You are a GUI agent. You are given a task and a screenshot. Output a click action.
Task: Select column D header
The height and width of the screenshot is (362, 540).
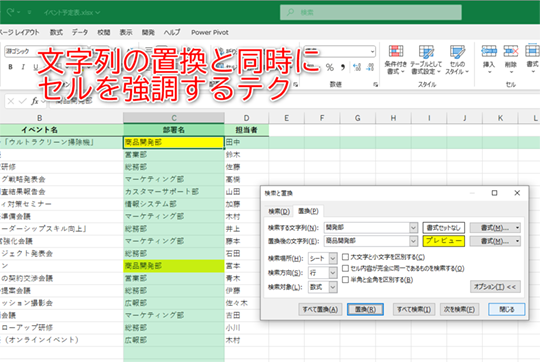(x=247, y=118)
